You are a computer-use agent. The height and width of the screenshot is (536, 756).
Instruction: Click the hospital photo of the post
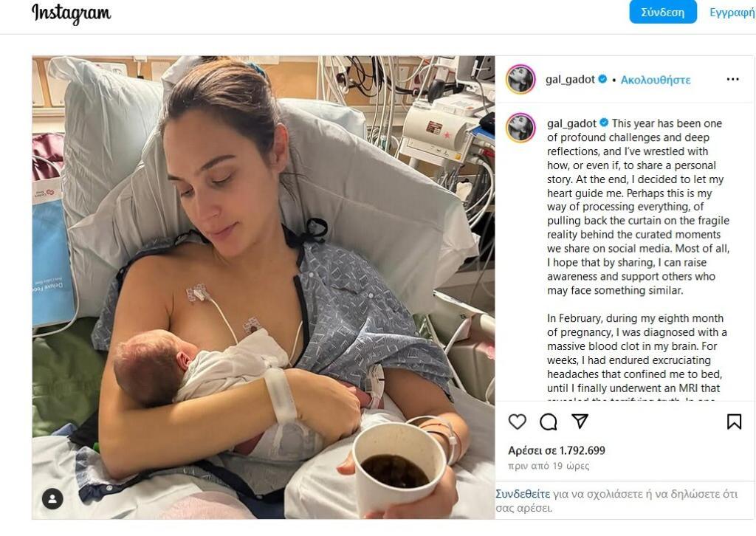point(264,287)
